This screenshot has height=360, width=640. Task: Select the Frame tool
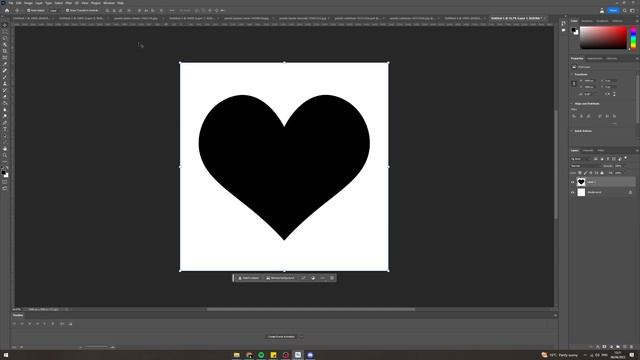[5, 58]
